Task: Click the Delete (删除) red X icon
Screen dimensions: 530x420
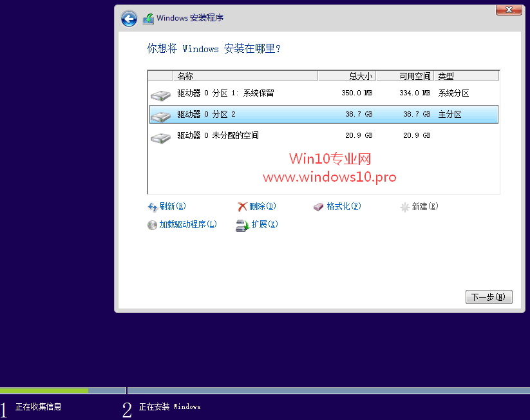Action: [x=243, y=206]
